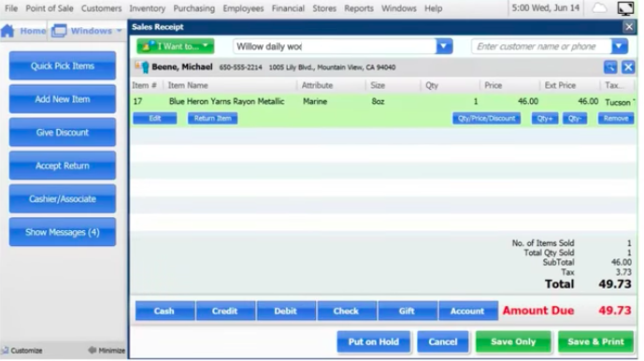Click the customer name or phone field

(x=541, y=47)
